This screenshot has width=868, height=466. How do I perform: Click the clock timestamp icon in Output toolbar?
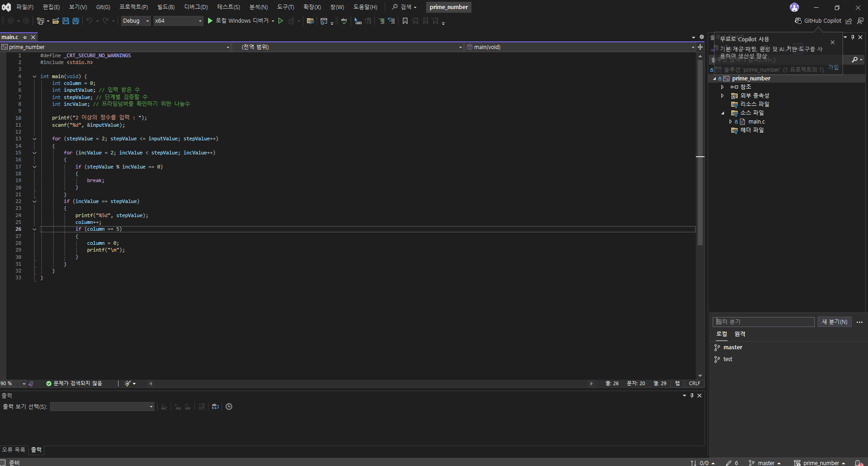coord(229,407)
